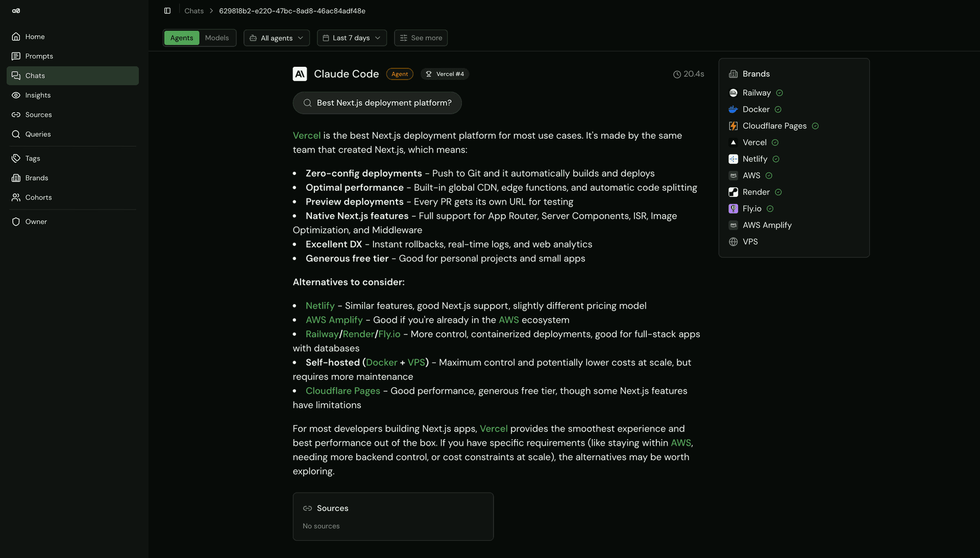
Task: Click the Sources card heading
Action: [332, 508]
